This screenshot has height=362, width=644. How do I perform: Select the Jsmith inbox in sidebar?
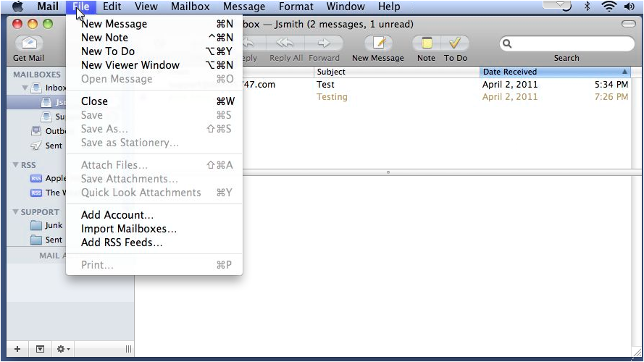tap(36, 102)
